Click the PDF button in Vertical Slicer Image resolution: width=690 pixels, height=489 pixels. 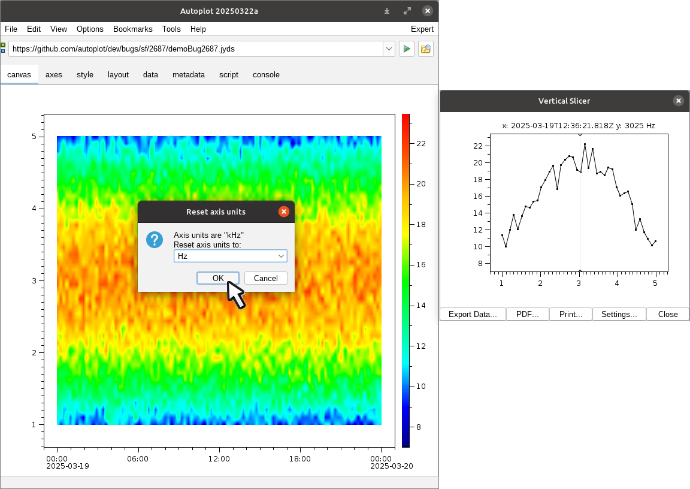tap(527, 314)
